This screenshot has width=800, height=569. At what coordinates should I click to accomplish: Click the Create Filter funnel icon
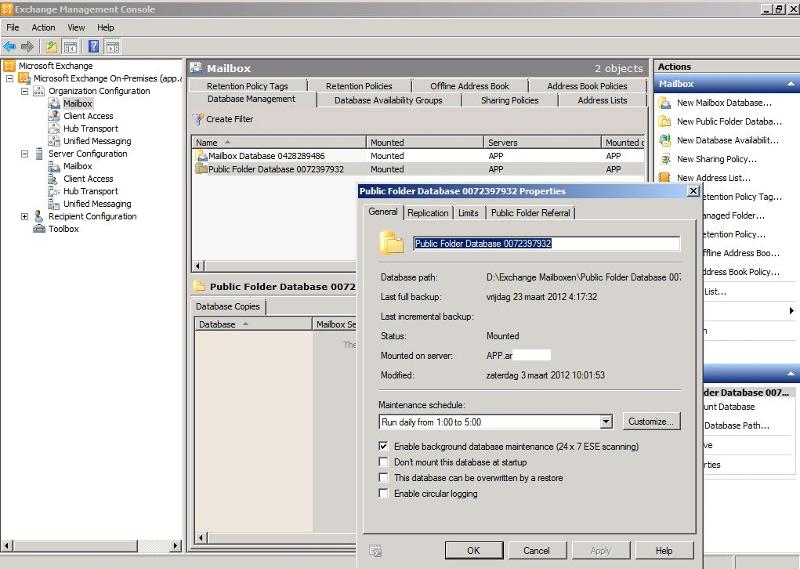(198, 119)
